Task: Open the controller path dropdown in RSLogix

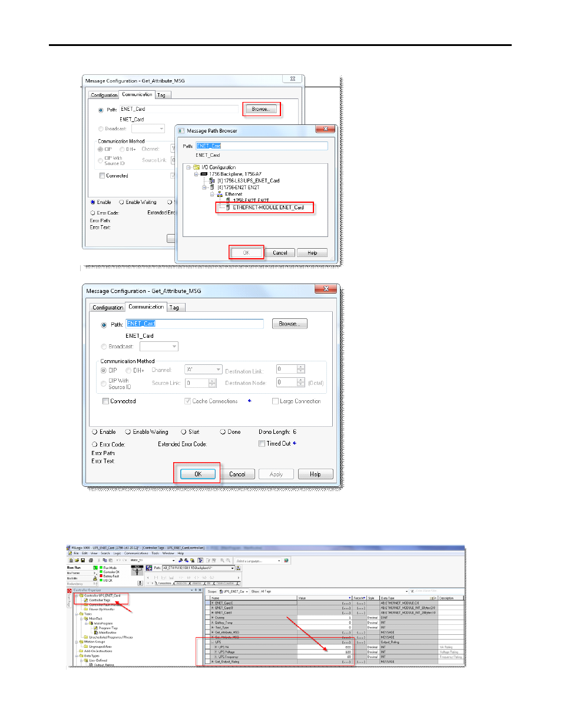Action: pyautogui.click(x=233, y=568)
